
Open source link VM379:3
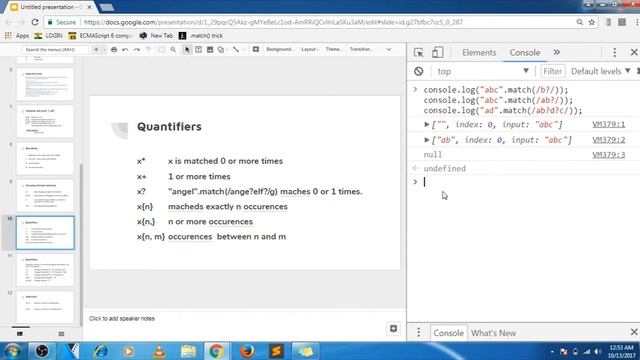(x=609, y=155)
